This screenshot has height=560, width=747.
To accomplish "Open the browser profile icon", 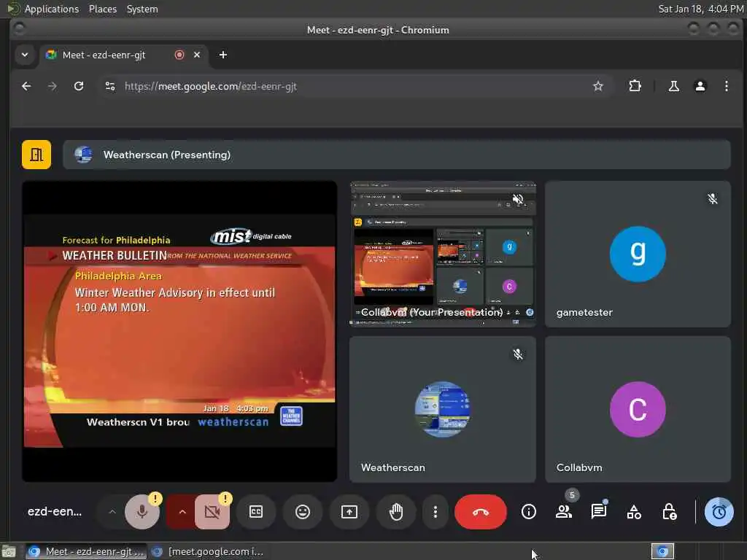I will (700, 86).
